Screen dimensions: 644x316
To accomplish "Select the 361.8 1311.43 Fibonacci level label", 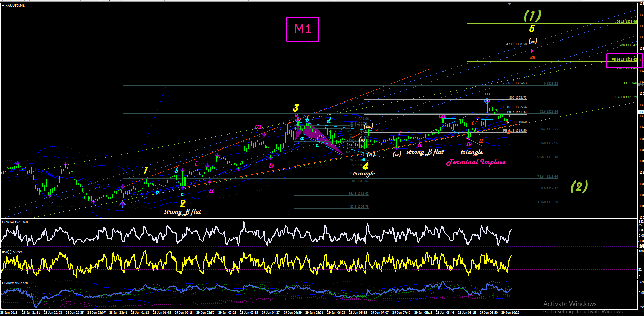I will pos(358,194).
